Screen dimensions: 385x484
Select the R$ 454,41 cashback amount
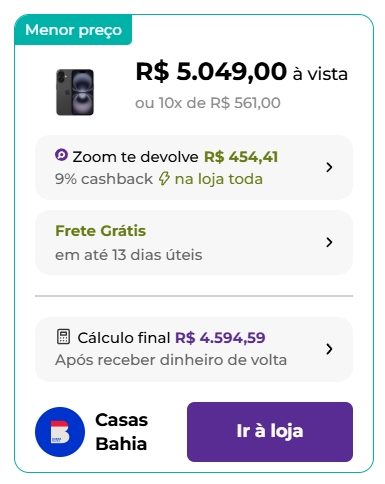click(241, 157)
